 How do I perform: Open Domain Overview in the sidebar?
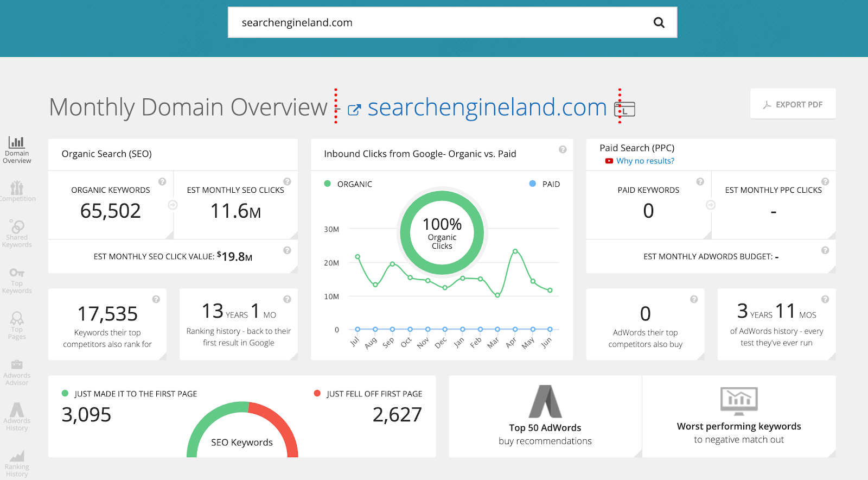[x=17, y=150]
